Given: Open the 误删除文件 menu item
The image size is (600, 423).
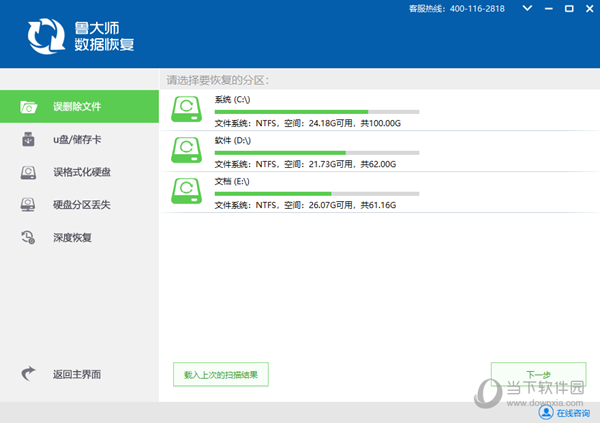Looking at the screenshot, I should tap(79, 106).
